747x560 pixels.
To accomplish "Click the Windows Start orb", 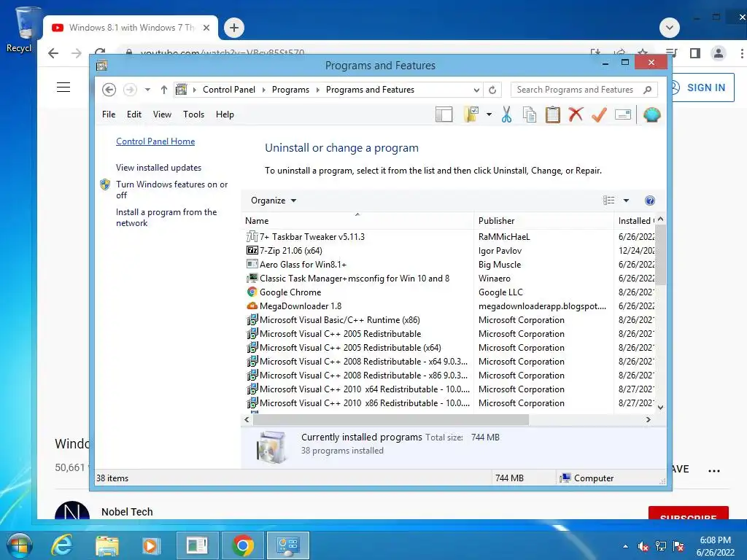I will click(20, 545).
